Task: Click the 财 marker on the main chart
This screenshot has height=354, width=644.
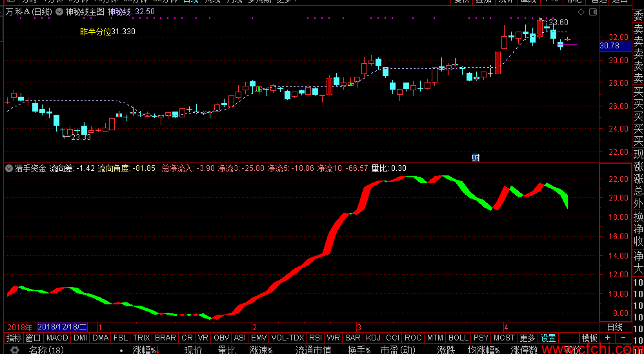Action: coord(476,157)
